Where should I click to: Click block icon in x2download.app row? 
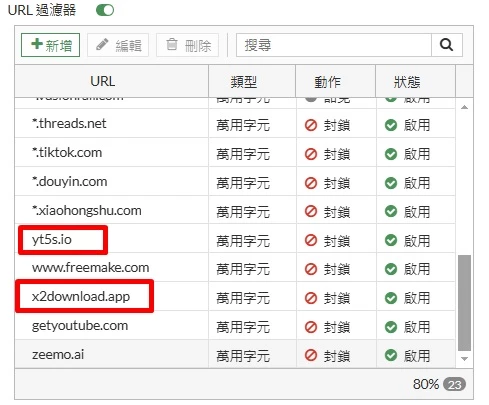pyautogui.click(x=311, y=298)
